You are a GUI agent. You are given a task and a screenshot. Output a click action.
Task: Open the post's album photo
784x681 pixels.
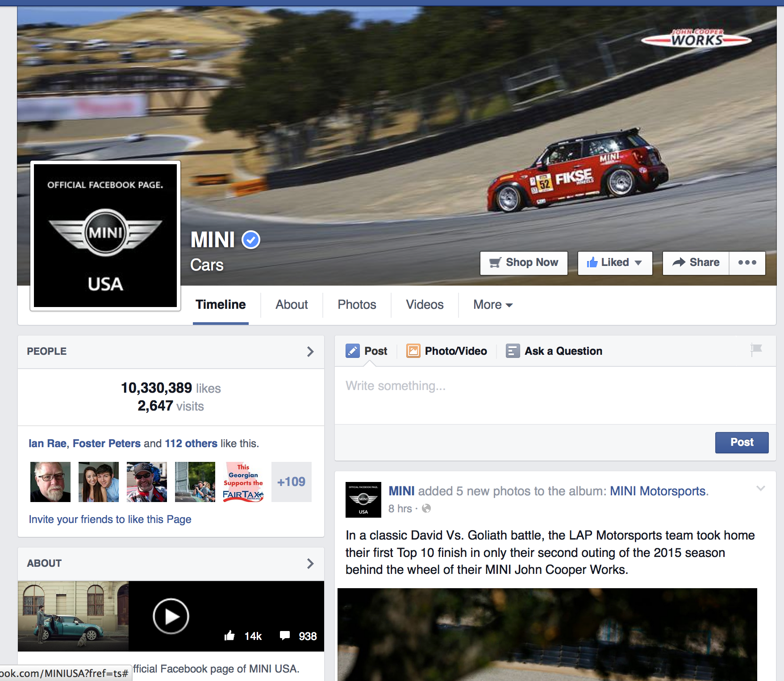click(547, 635)
